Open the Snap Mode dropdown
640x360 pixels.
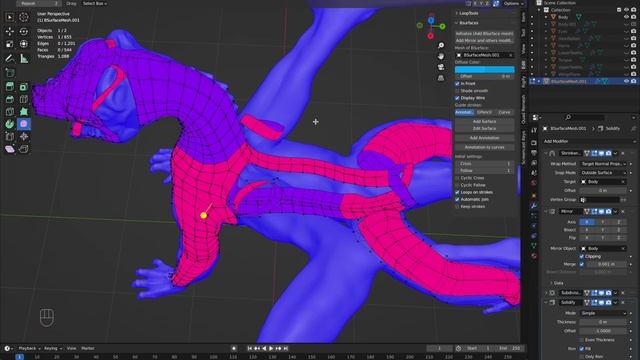(603, 173)
